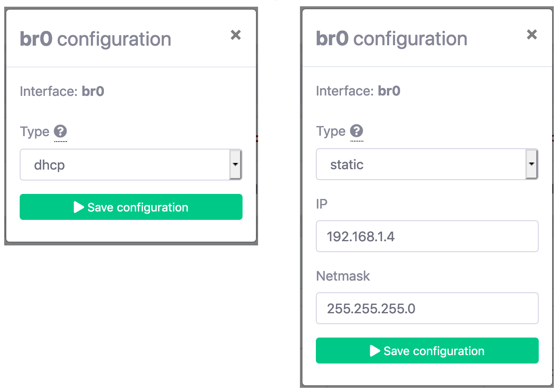Click Interface: br0 text in static dialog
This screenshot has height=392, width=558.
(x=358, y=91)
